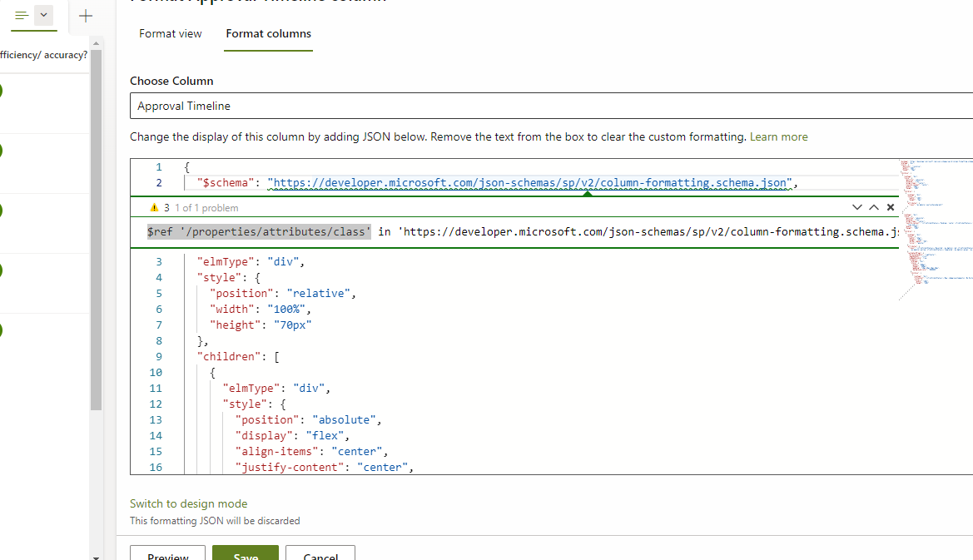Click the $ref '/properties/attributes/class' message text
This screenshot has width=973, height=560.
pos(259,232)
